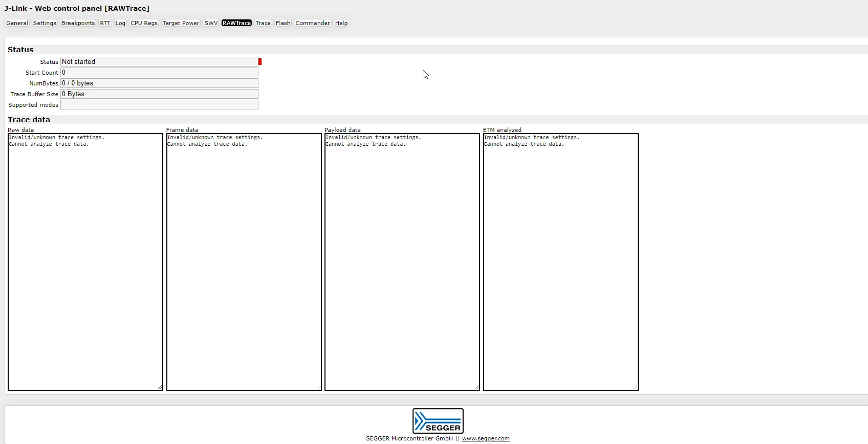This screenshot has height=444, width=868.
Task: Click the Frame data resize handle
Action: (x=318, y=387)
